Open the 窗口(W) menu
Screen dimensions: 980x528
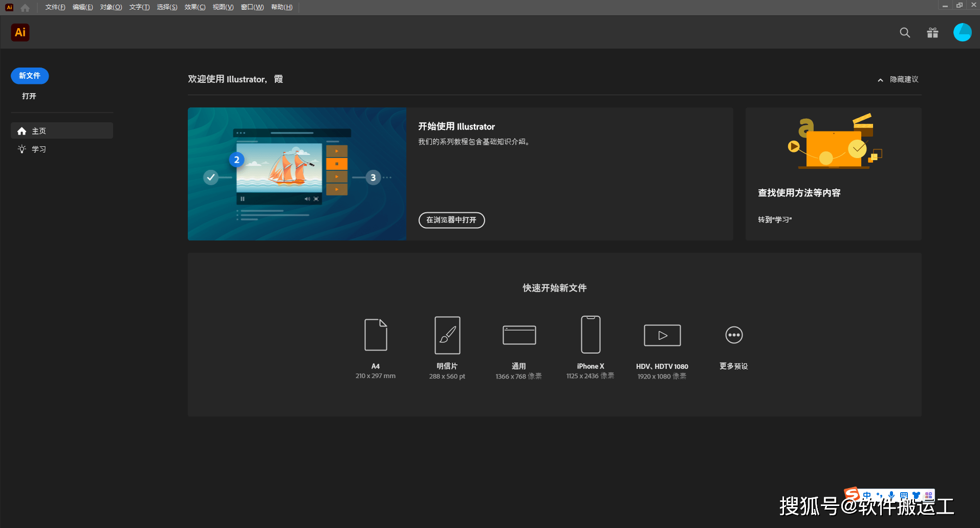coord(252,7)
